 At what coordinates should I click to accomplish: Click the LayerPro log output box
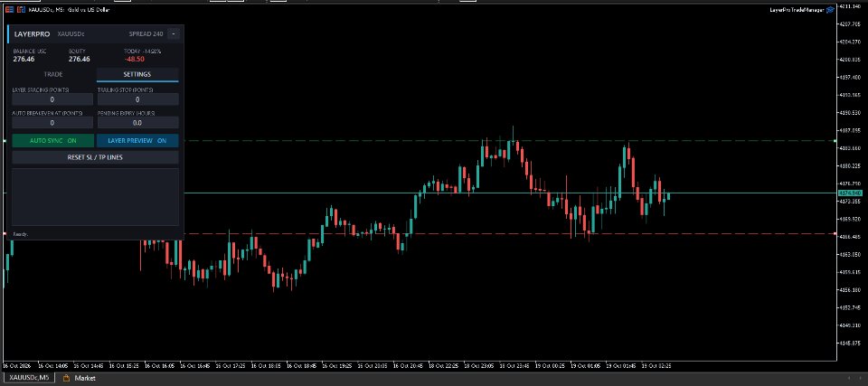point(95,197)
